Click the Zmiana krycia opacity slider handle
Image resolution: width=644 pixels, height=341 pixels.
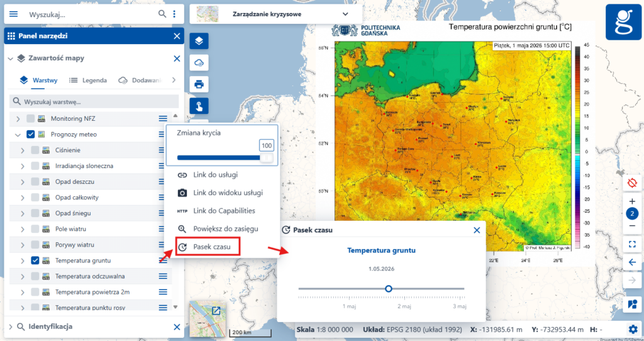click(267, 158)
